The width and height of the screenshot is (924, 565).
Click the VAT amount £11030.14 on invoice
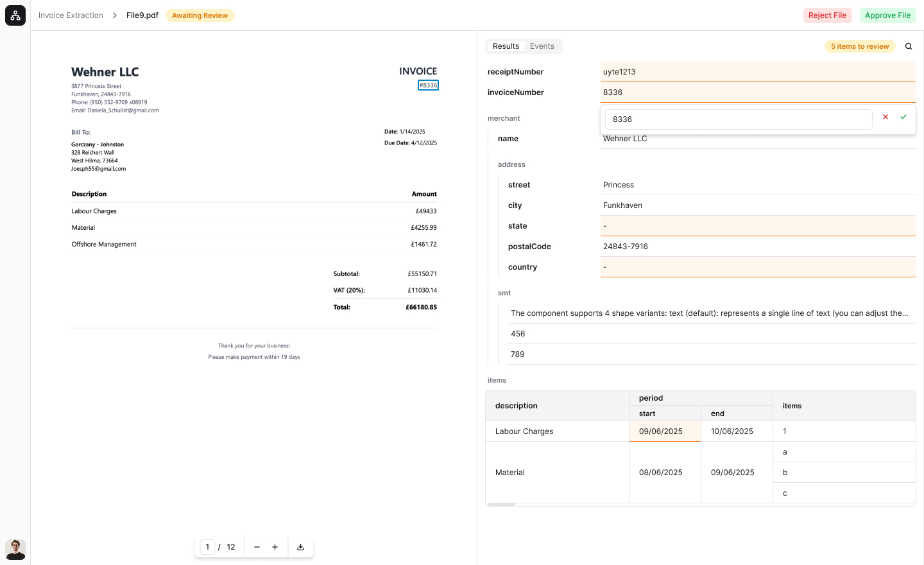[422, 291]
